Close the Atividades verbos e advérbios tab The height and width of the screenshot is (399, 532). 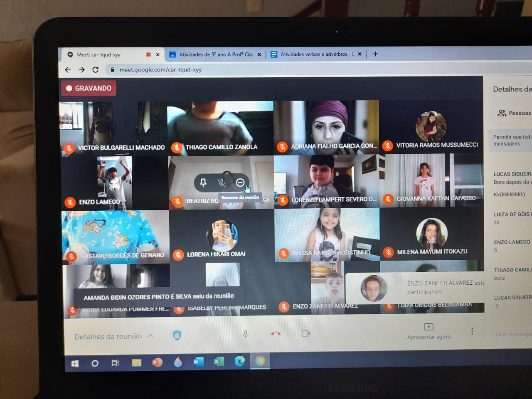[x=360, y=54]
